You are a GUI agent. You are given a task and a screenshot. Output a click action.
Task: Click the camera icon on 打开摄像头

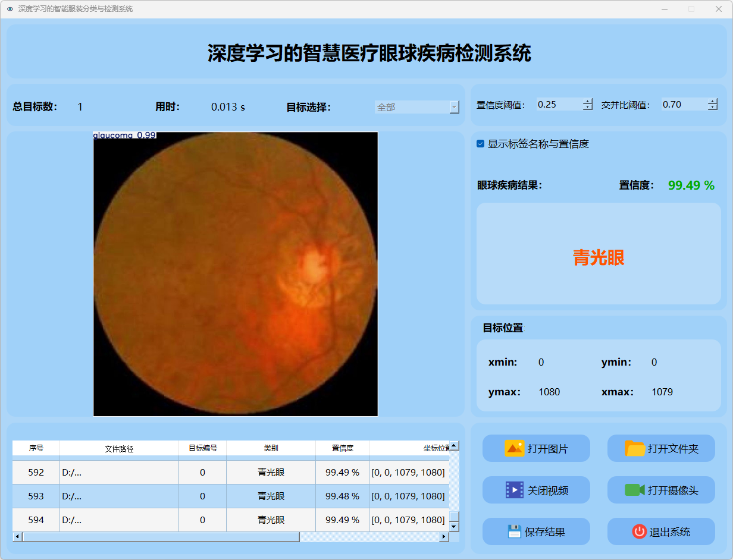635,490
